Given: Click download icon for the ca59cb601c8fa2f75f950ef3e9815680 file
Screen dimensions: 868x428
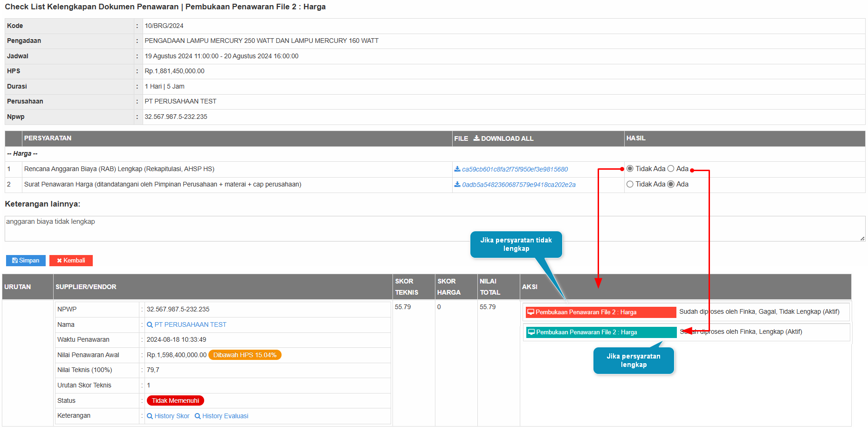Looking at the screenshot, I should [457, 169].
